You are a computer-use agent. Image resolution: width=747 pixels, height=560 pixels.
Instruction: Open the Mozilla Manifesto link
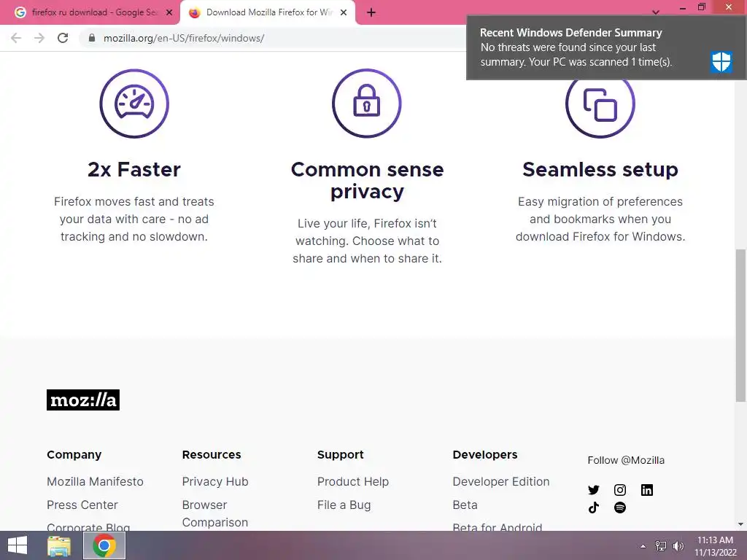tap(95, 481)
